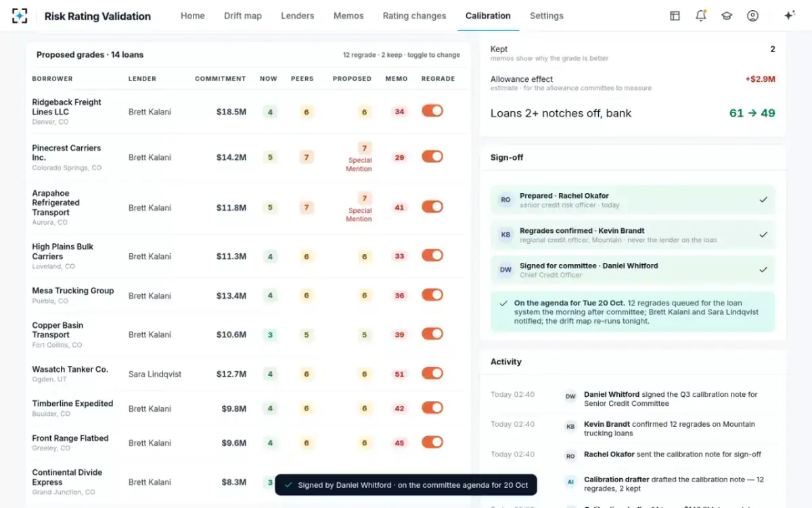Click now grade 4 for Mesa Trucking Group
Viewport: 812px width, 508px height.
click(x=270, y=295)
